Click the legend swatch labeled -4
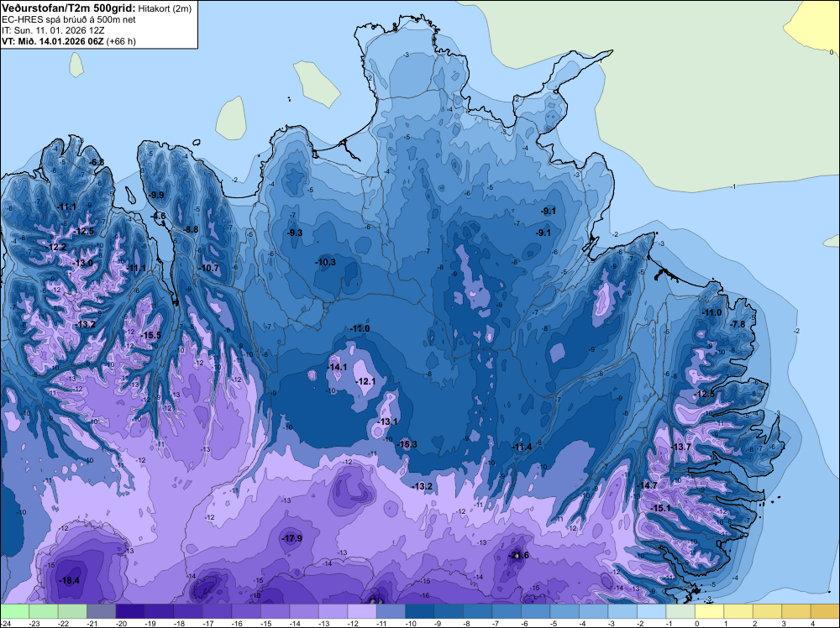 [593, 611]
